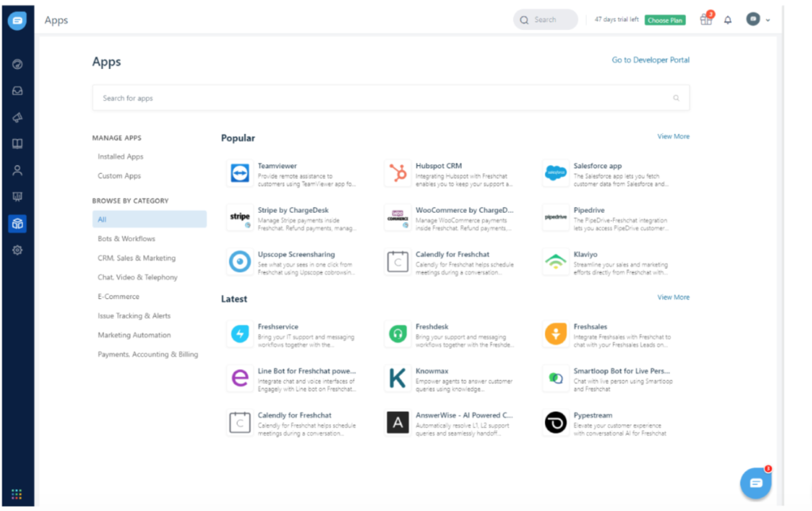Select E-Commerce category

pyautogui.click(x=119, y=297)
